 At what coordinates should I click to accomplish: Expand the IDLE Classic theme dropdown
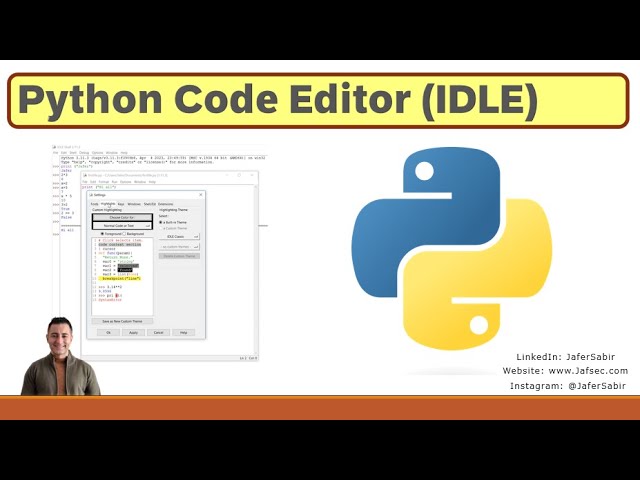[x=180, y=236]
